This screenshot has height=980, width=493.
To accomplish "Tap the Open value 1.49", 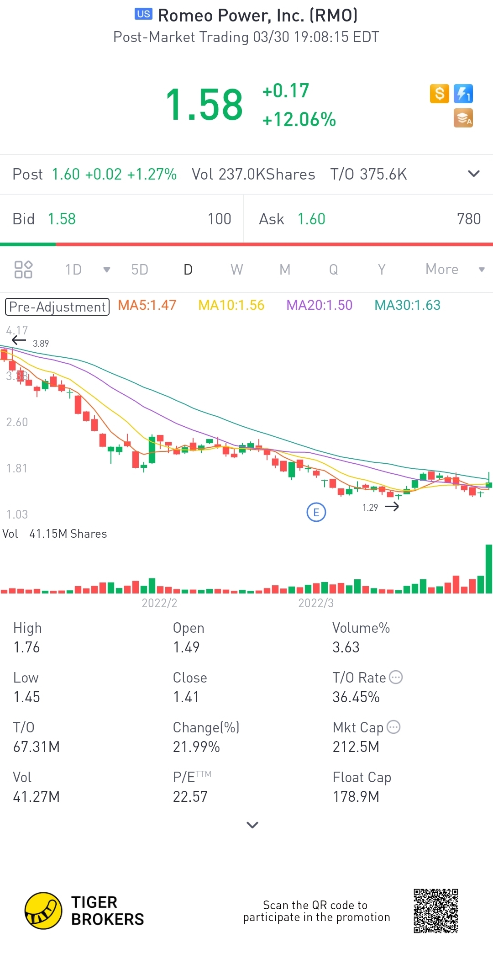I will tap(186, 647).
